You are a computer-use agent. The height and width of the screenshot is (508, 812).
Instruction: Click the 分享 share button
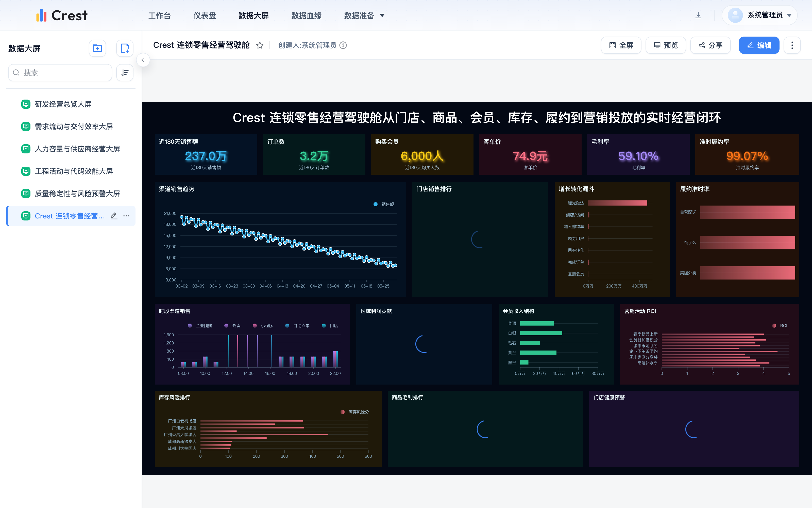(x=710, y=45)
